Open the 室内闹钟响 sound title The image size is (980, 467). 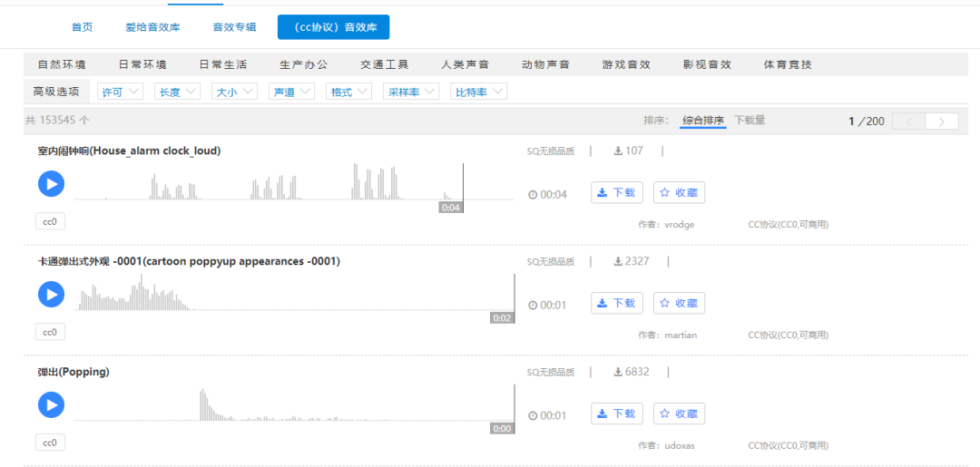[x=129, y=151]
